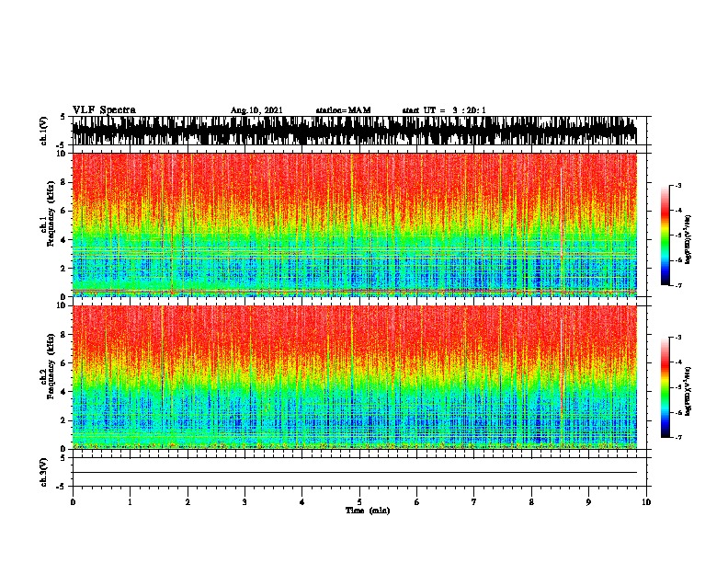Click the time axis tick labeled 1
728x563 pixels.
[x=130, y=502]
